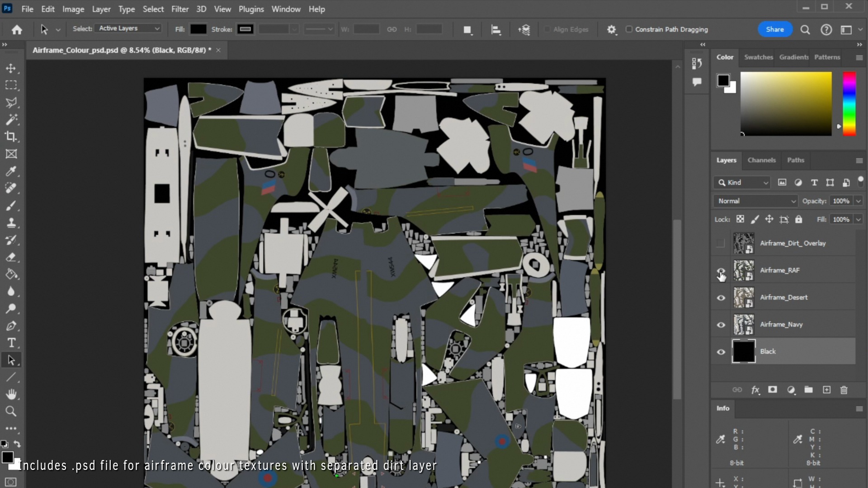Enable Constrain Path Dragging checkbox
This screenshot has width=868, height=488.
[629, 29]
